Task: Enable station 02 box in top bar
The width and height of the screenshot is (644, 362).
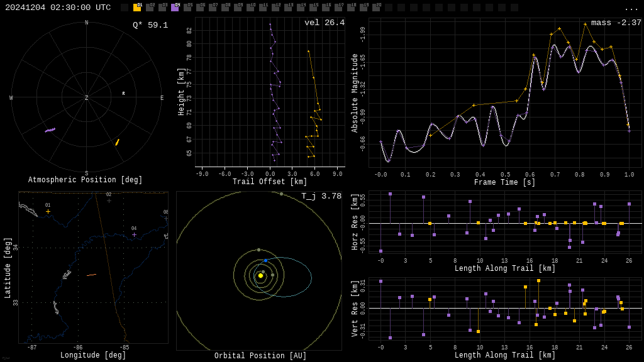Action: [150, 8]
